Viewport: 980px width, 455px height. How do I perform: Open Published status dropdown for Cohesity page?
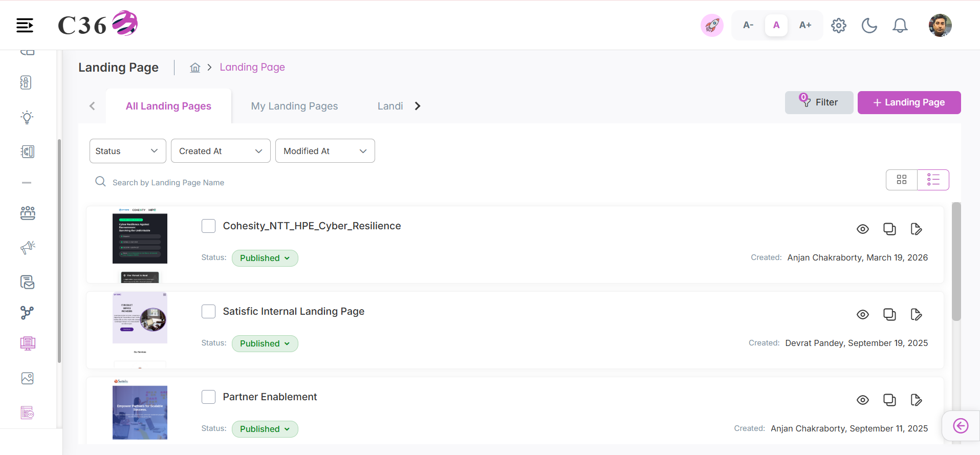(x=265, y=258)
